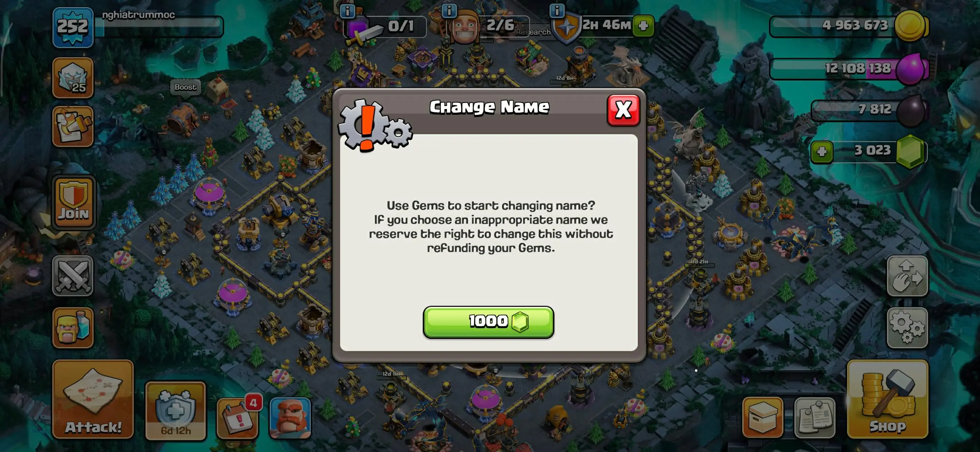
Task: Open the crossed swords battle log icon
Action: point(73,275)
